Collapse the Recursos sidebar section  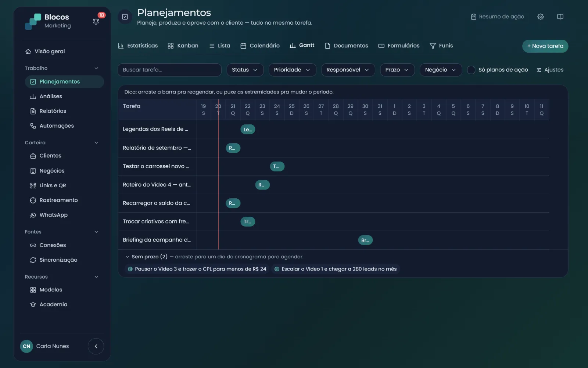click(96, 277)
